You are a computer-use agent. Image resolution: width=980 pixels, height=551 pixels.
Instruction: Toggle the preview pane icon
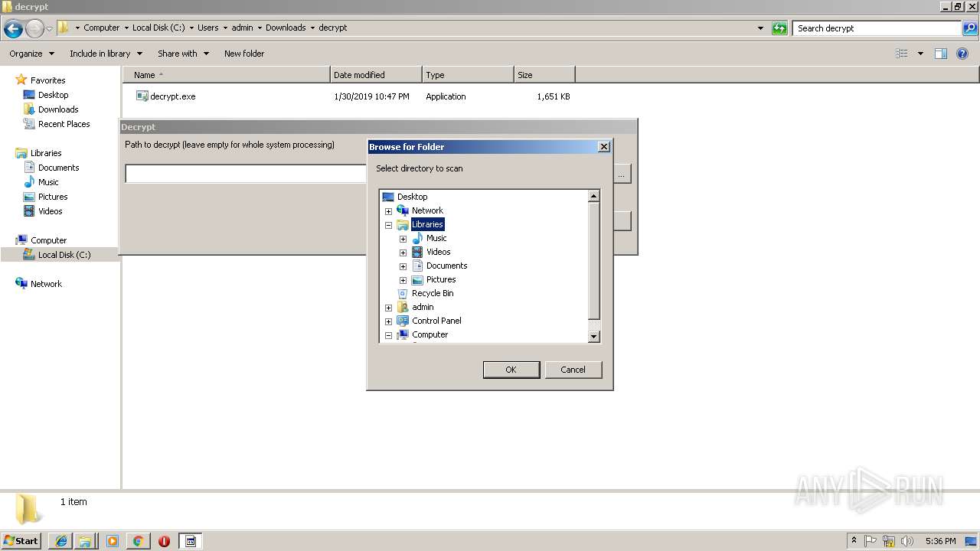click(x=941, y=54)
